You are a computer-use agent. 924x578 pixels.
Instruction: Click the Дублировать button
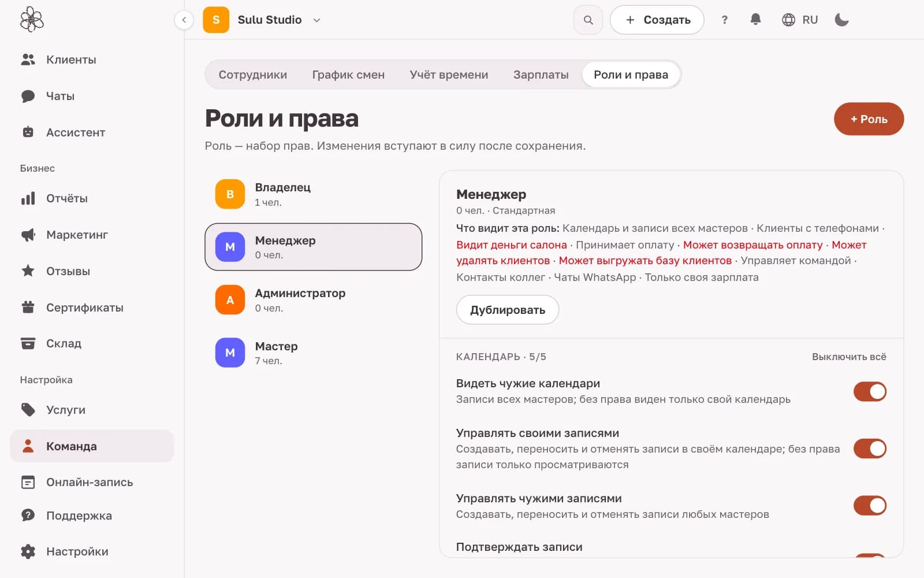point(508,310)
